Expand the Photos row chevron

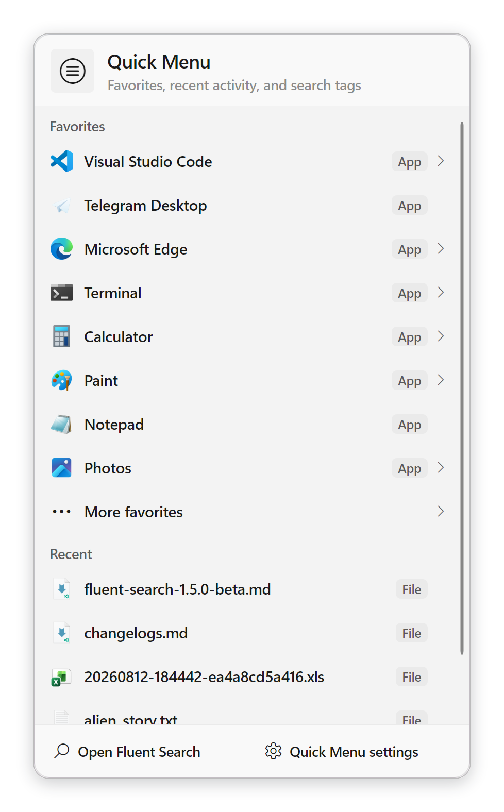[441, 468]
